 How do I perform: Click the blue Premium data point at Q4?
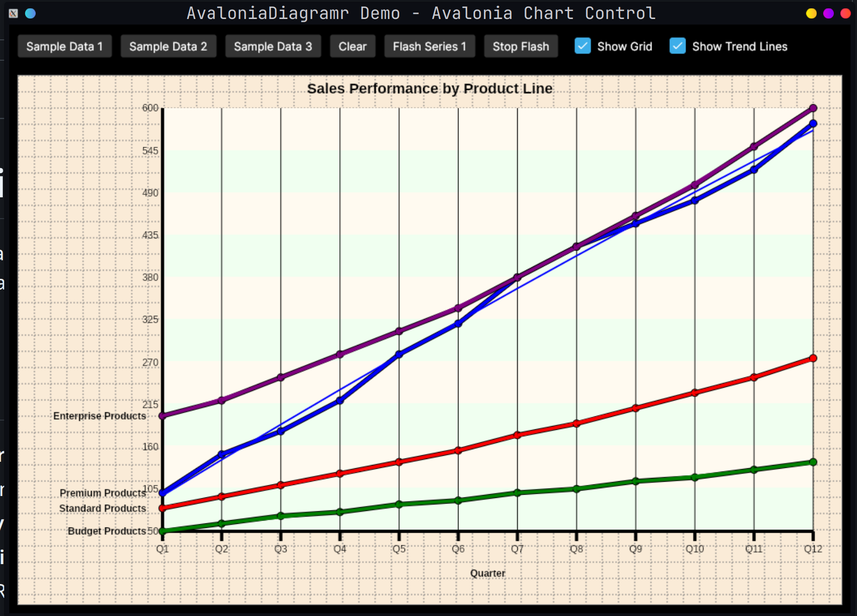340,400
